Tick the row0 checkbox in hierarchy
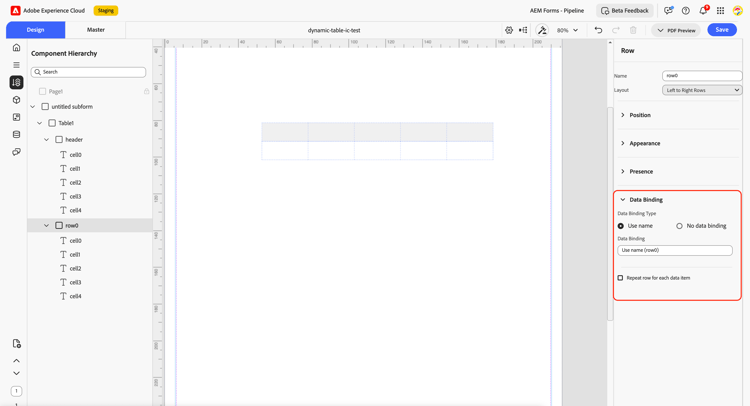This screenshot has height=406, width=750. point(59,225)
